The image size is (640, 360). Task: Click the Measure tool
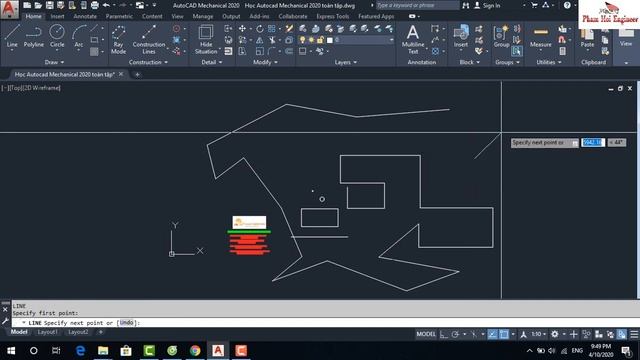540,36
